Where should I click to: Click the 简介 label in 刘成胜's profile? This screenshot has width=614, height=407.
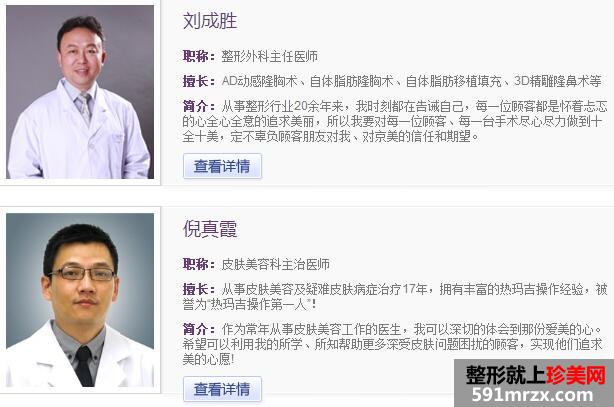pyautogui.click(x=199, y=106)
